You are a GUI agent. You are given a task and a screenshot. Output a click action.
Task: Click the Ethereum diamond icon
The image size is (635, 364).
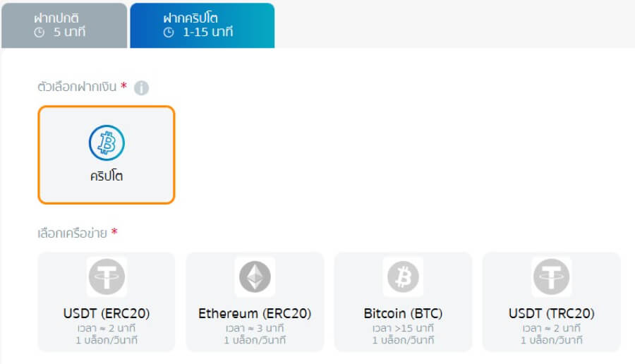[x=255, y=277]
